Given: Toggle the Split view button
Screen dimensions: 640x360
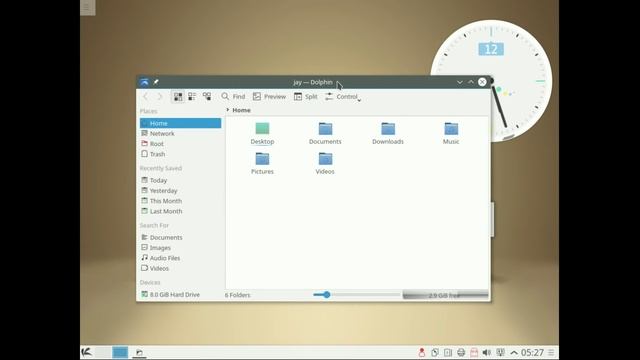Looking at the screenshot, I should [x=305, y=97].
